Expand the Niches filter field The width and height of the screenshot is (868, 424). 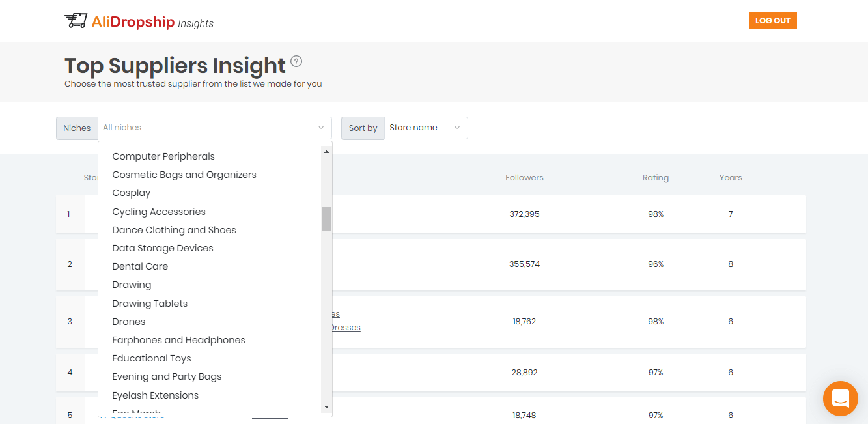[195, 128]
